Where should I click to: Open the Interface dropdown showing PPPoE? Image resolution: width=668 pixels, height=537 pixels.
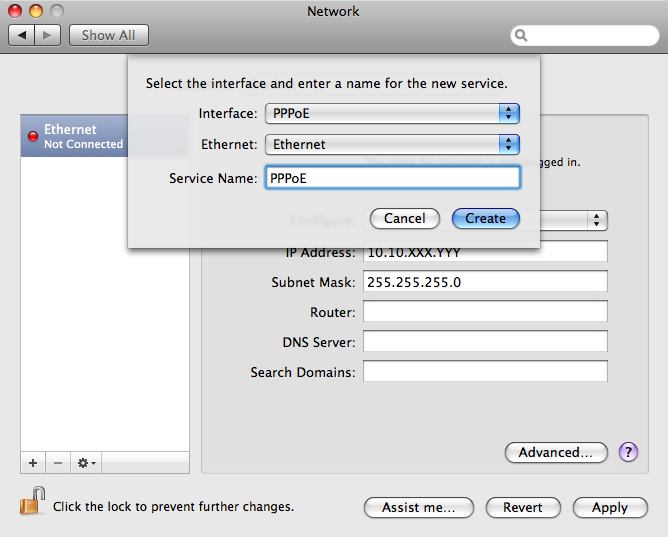pos(392,114)
